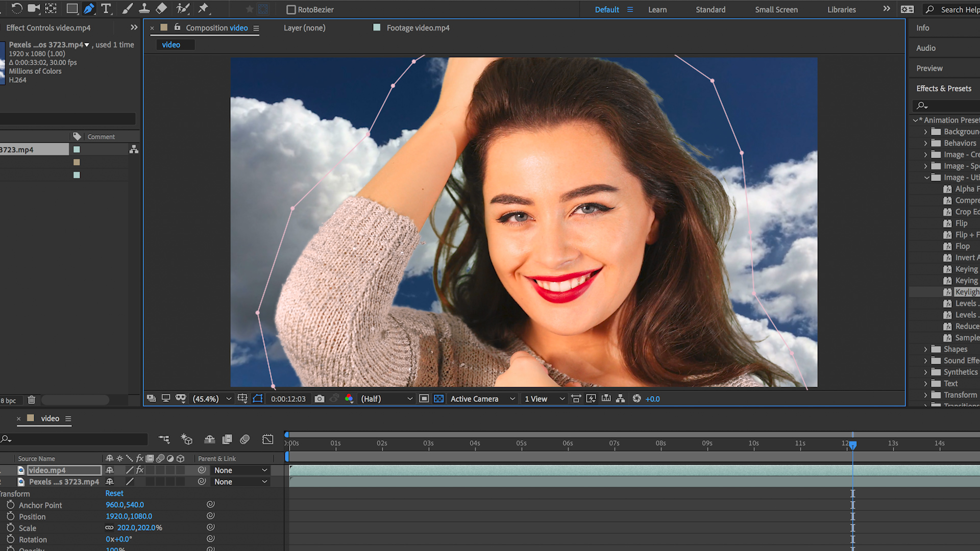
Task: Toggle the transparency grid
Action: (x=438, y=399)
